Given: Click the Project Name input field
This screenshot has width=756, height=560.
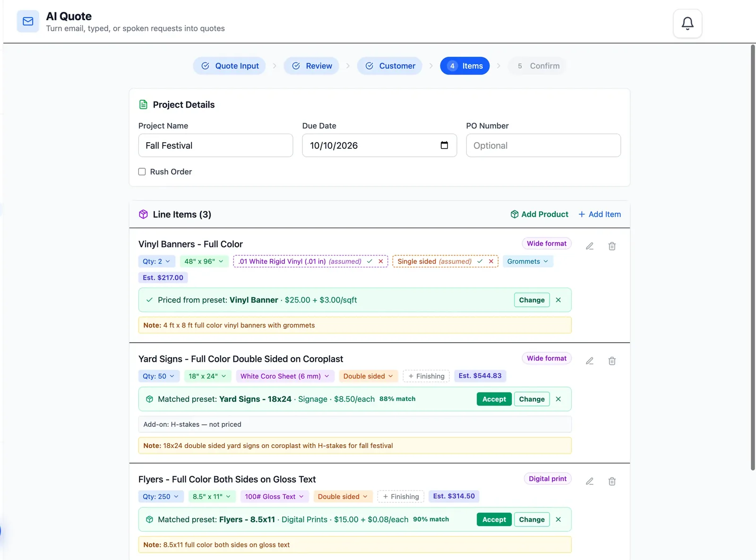Looking at the screenshot, I should pos(215,146).
